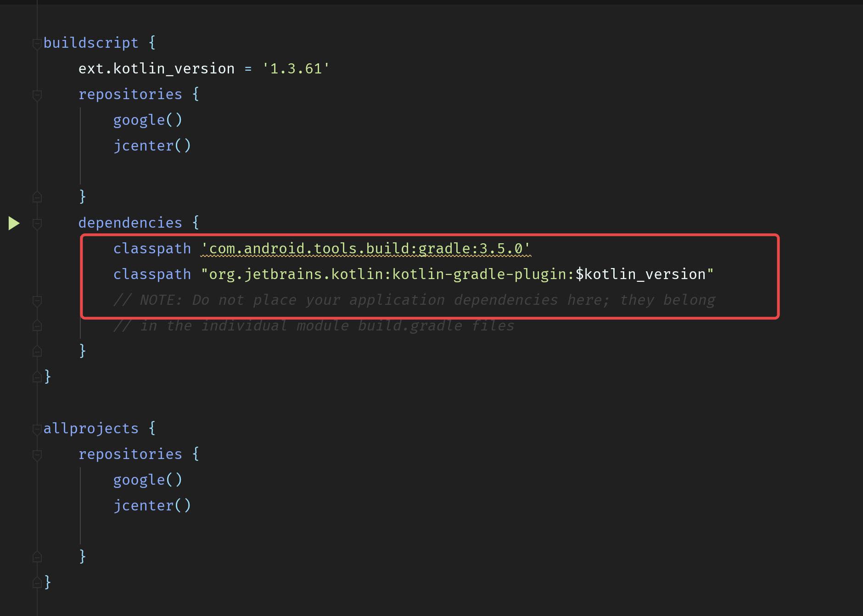
Task: Click 'com.android.tools.build:gradle:3.5.0' string
Action: [x=366, y=248]
